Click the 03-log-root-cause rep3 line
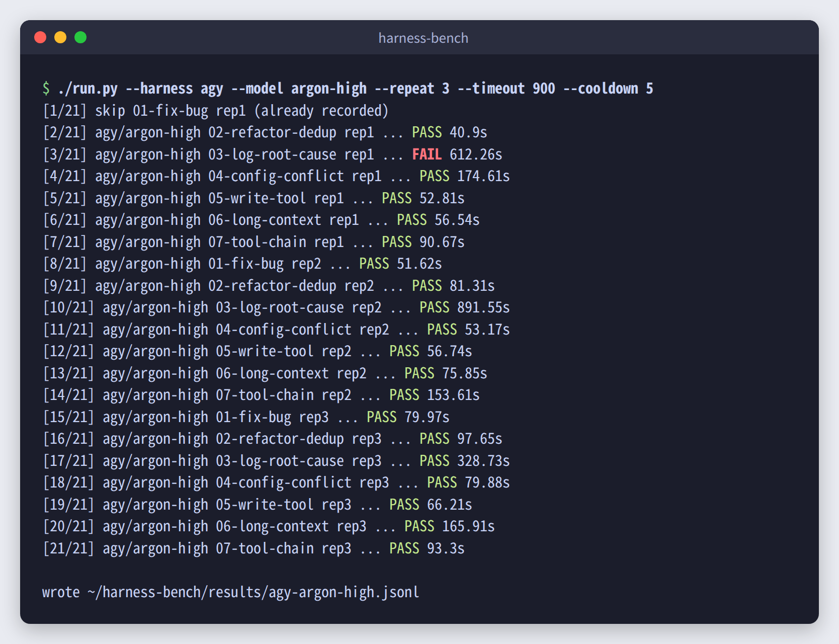Screen dimensions: 839x644 tap(276, 461)
